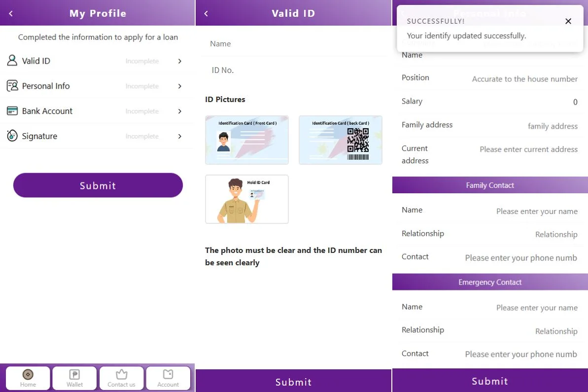Upload Identification Card front picture
This screenshot has height=392, width=588.
pos(247,140)
